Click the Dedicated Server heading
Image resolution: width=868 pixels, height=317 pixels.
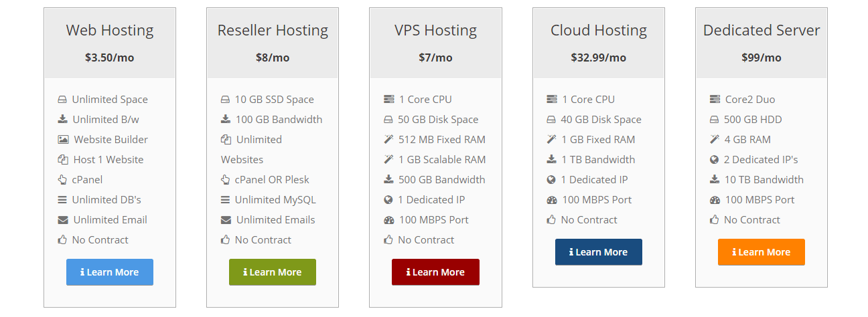pyautogui.click(x=762, y=31)
